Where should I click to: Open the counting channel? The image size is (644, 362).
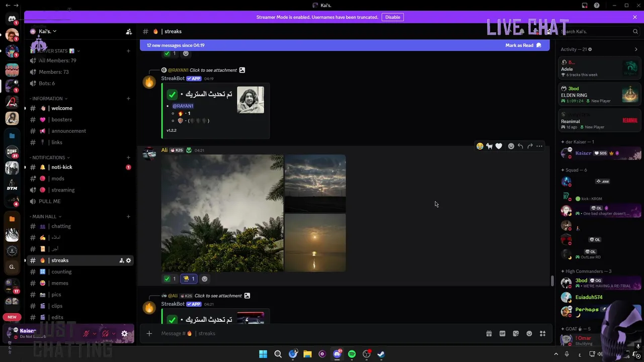[x=80, y=271]
